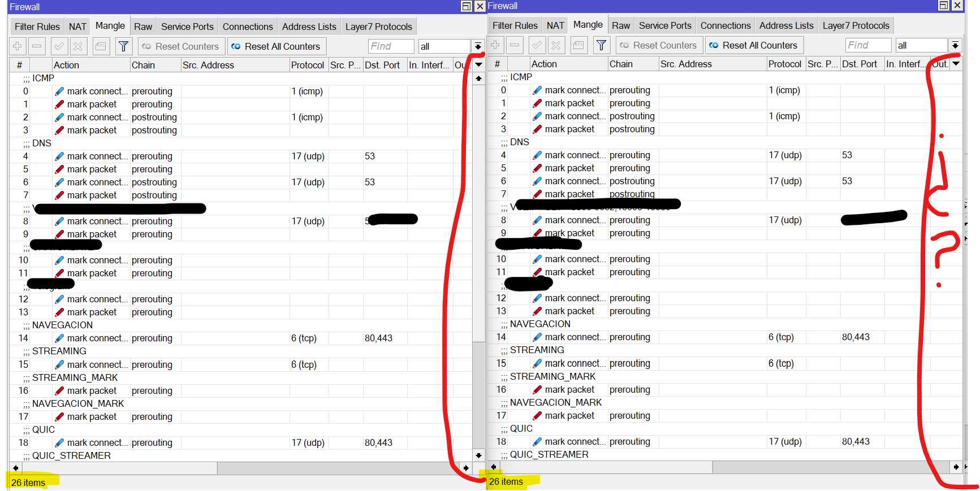Click the remove rule minus icon in left window

[37, 46]
